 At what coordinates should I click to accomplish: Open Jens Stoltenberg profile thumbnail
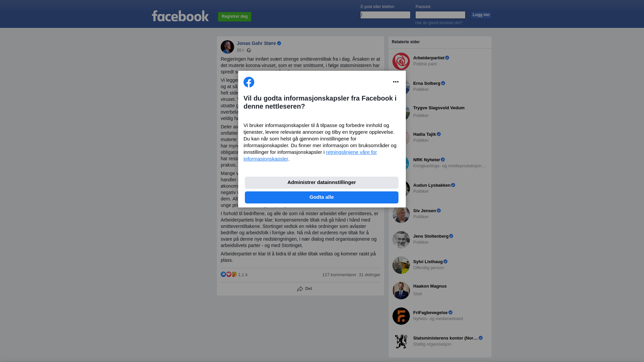click(401, 240)
